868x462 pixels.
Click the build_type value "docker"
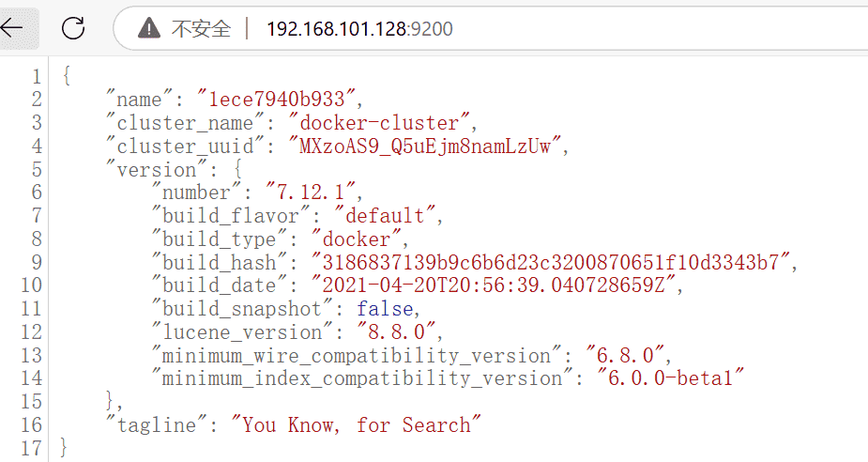(x=358, y=239)
